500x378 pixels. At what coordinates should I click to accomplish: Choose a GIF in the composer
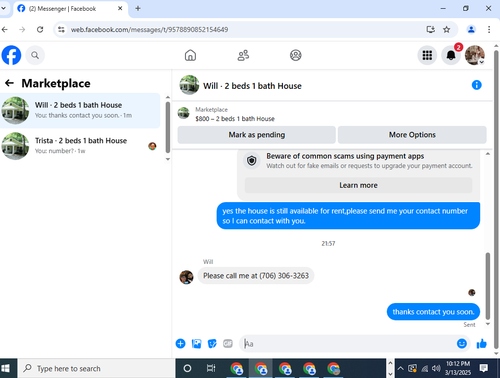228,343
